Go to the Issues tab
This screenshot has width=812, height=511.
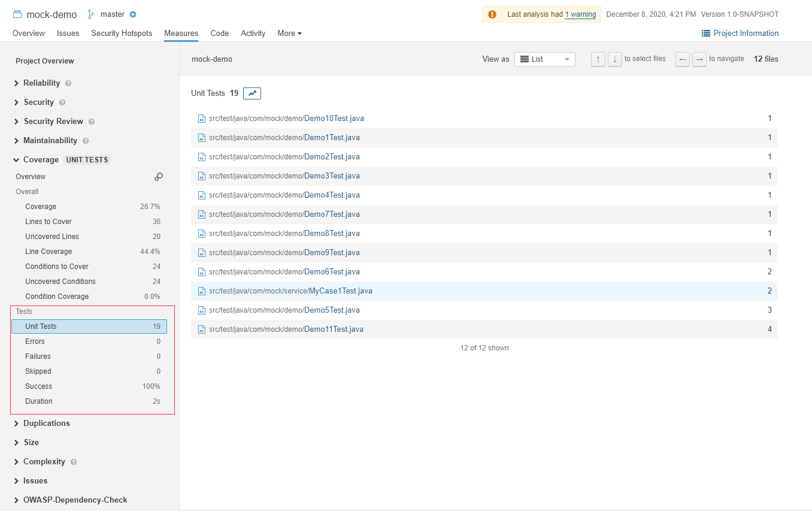click(68, 34)
